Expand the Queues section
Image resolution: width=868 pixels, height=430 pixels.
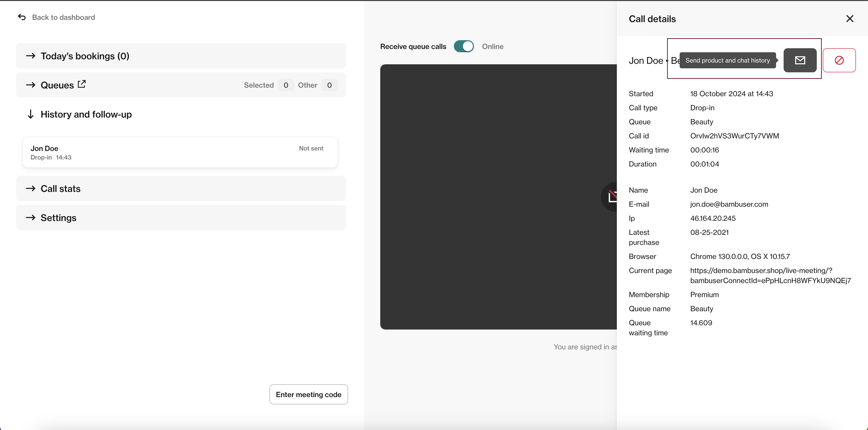tap(181, 85)
